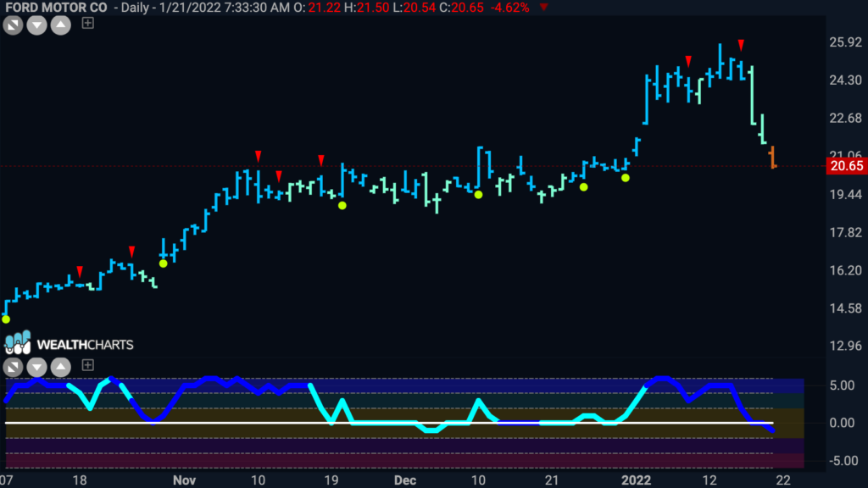Image resolution: width=868 pixels, height=488 pixels.
Task: Click the 5.00 oscillator axis label
Action: click(x=842, y=385)
